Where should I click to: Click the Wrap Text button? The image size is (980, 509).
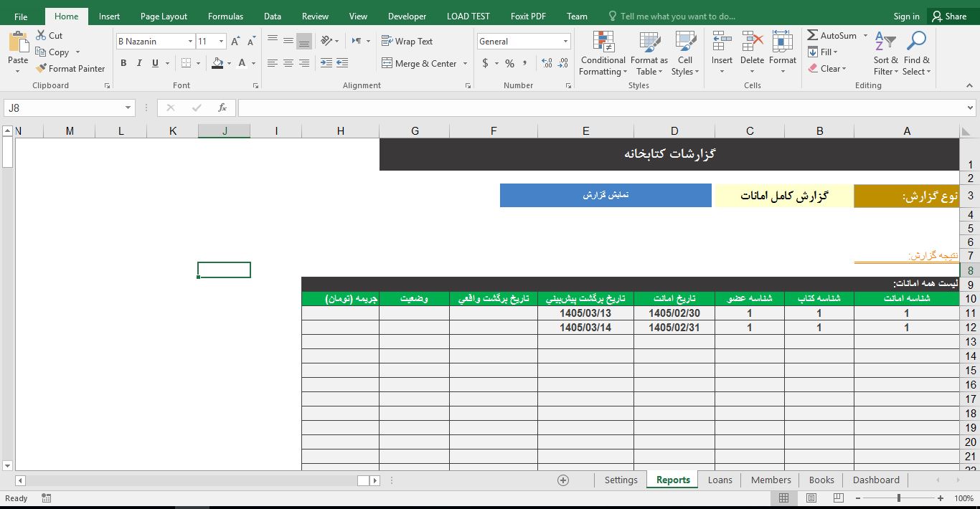click(x=407, y=41)
